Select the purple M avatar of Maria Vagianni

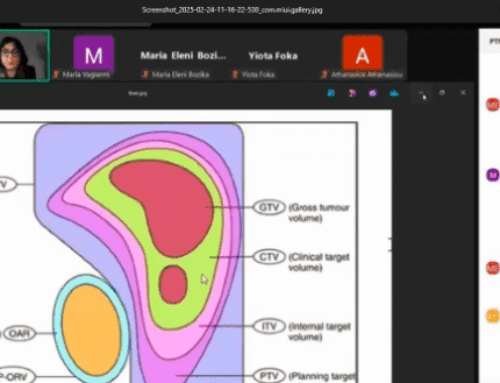[x=94, y=54]
